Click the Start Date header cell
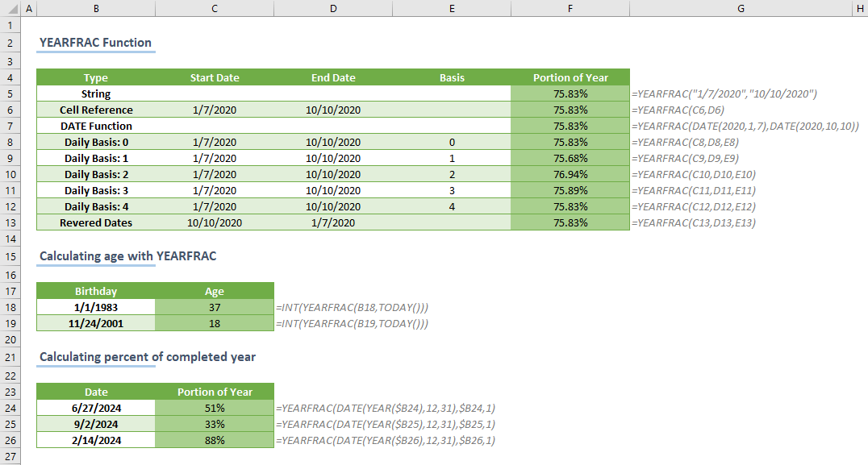The width and height of the screenshot is (868, 465). tap(215, 77)
